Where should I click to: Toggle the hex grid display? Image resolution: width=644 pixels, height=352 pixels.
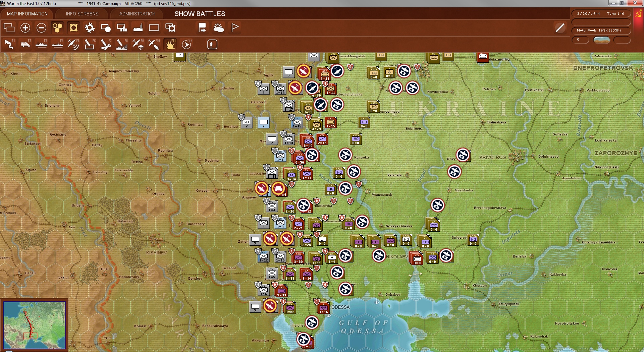point(57,27)
